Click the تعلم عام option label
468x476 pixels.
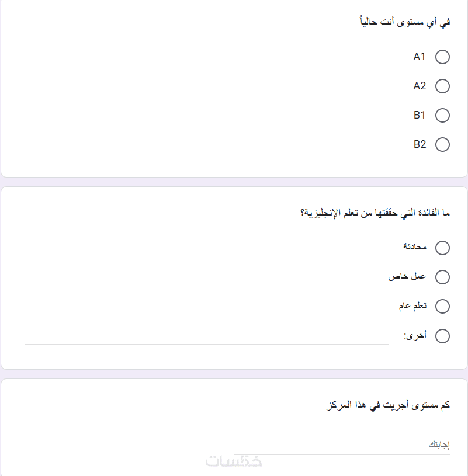point(412,305)
